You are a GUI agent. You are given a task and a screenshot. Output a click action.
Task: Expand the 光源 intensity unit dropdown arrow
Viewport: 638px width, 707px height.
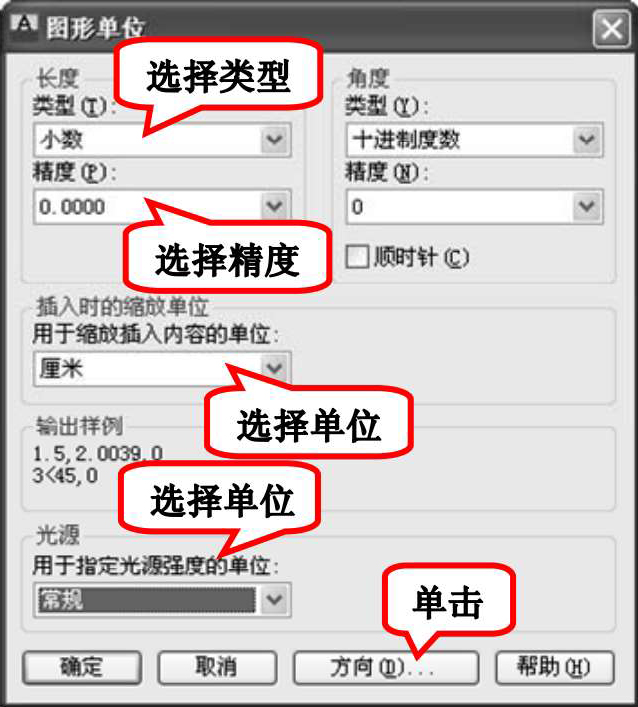275,600
